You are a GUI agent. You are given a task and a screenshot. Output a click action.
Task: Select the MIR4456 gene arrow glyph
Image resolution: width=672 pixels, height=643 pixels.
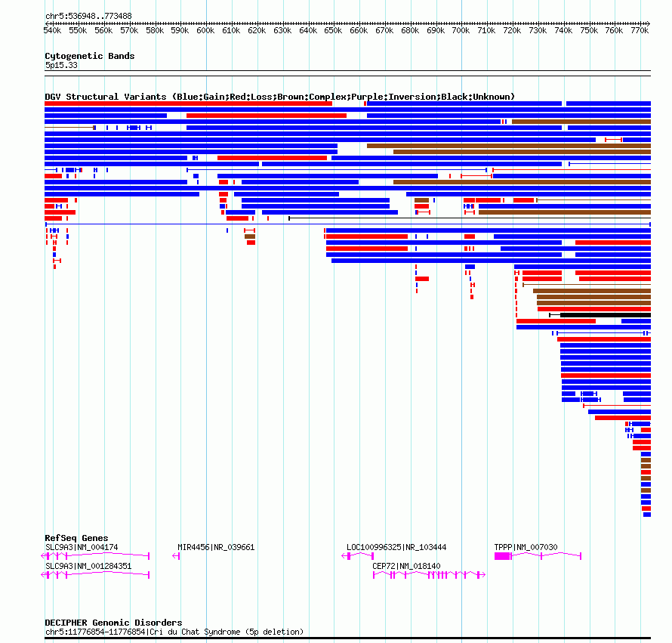pos(176,556)
